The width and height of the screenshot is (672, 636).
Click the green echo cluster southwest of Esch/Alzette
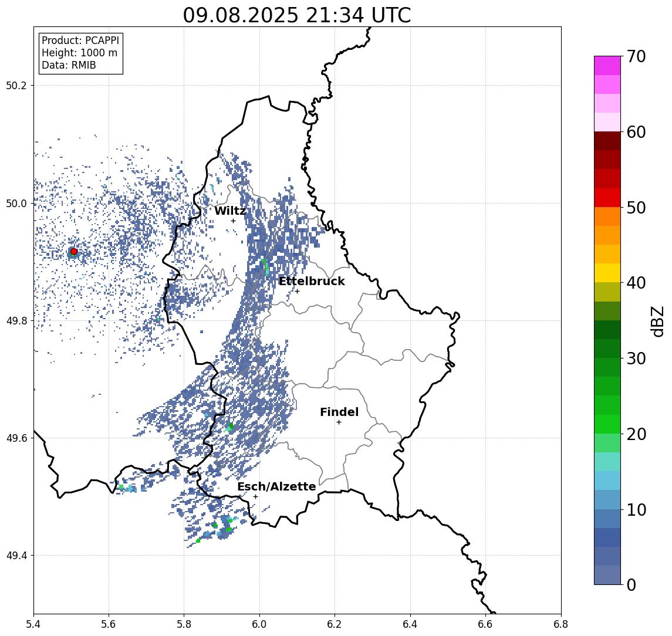coord(224,526)
